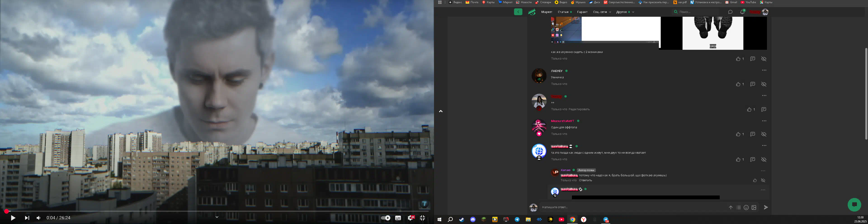Hide the Хапаю reply
The height and width of the screenshot is (224, 868).
point(763,181)
